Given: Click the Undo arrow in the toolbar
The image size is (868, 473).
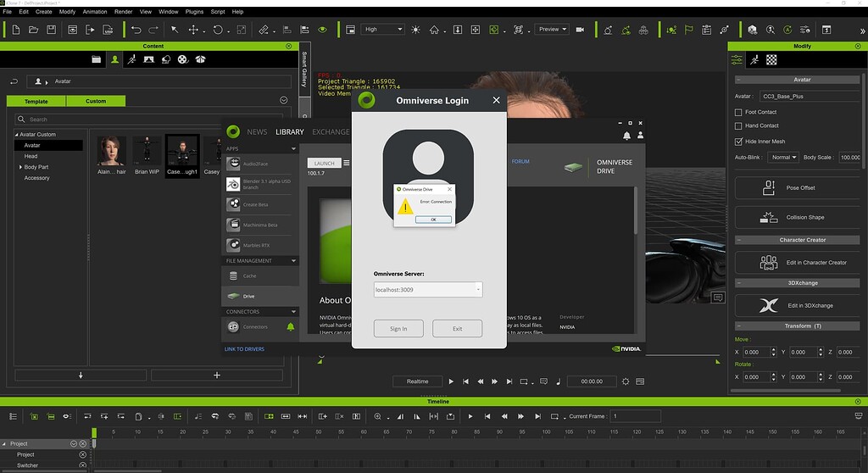Looking at the screenshot, I should coord(136,30).
